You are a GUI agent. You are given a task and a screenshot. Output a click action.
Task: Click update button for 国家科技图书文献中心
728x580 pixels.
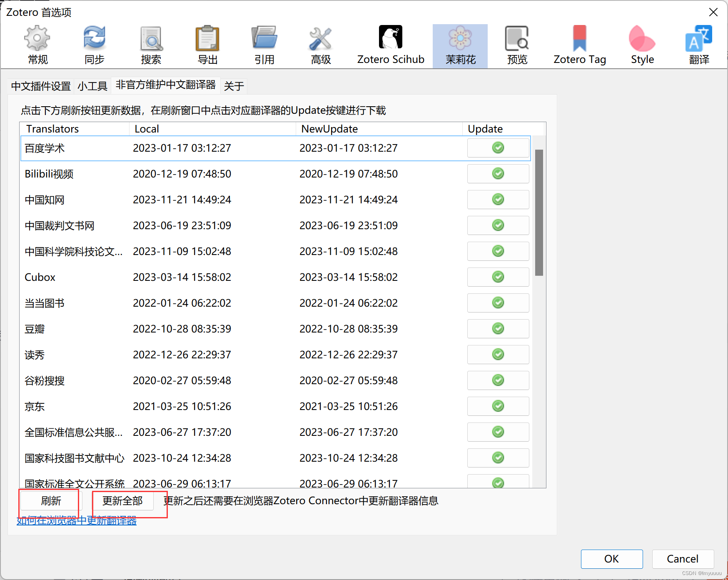click(498, 458)
